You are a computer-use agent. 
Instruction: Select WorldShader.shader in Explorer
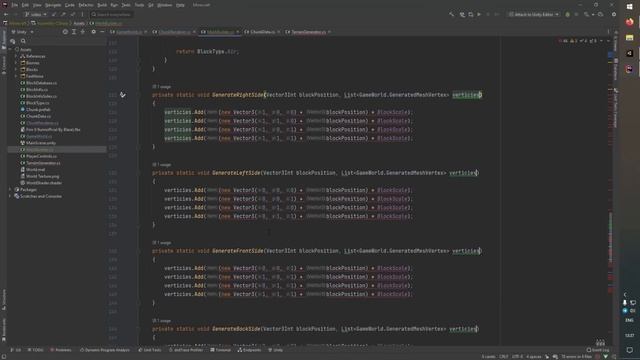click(44, 182)
